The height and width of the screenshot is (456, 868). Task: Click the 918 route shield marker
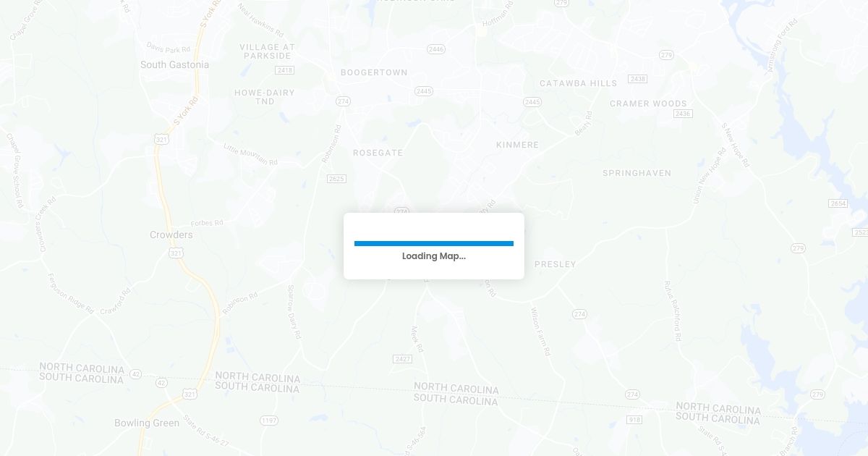point(634,420)
